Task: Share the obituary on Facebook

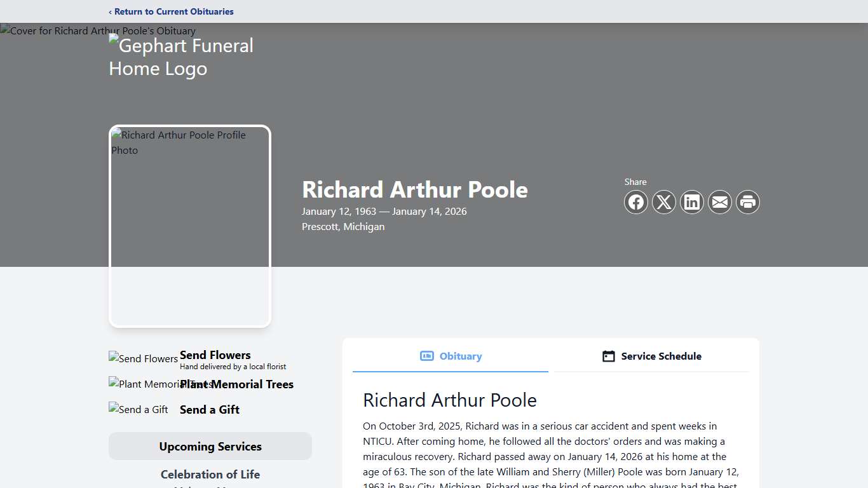Action: [x=636, y=202]
